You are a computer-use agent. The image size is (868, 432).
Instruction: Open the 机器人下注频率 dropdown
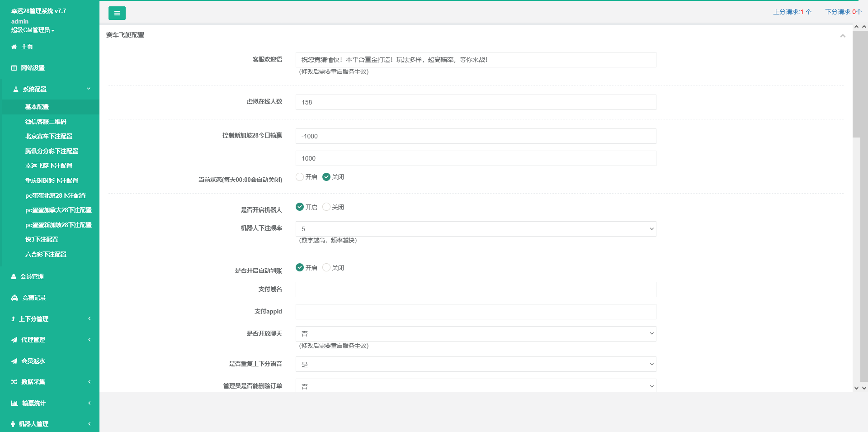(476, 229)
